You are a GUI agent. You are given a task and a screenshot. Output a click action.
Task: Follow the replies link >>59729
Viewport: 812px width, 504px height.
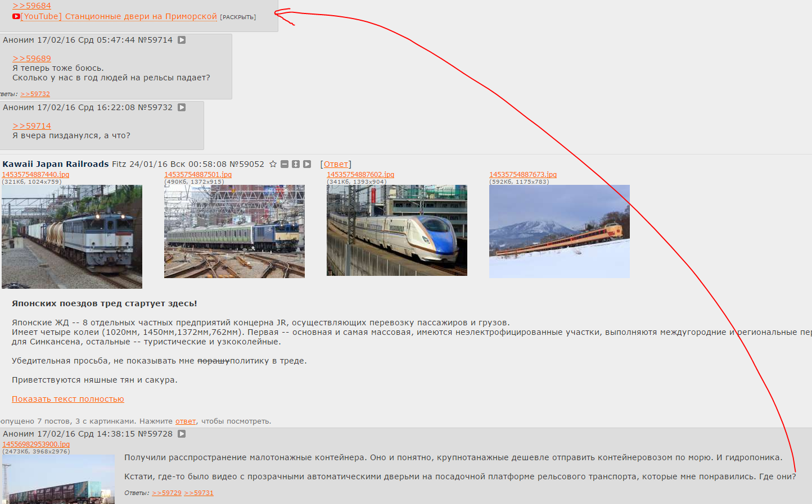tap(166, 493)
